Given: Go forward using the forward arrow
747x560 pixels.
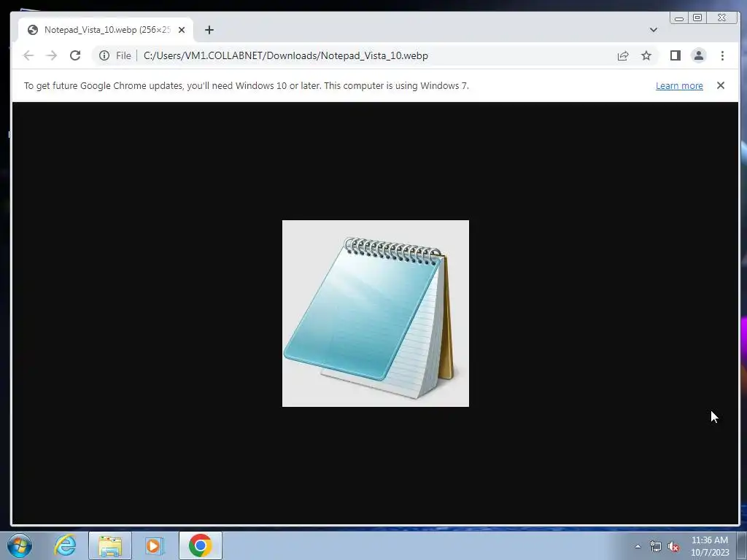Looking at the screenshot, I should (52, 55).
